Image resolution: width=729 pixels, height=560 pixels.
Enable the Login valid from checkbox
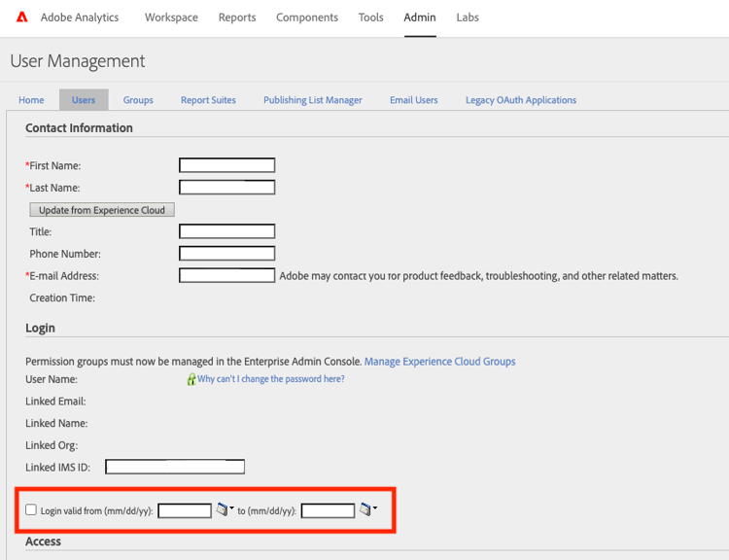coord(31,509)
